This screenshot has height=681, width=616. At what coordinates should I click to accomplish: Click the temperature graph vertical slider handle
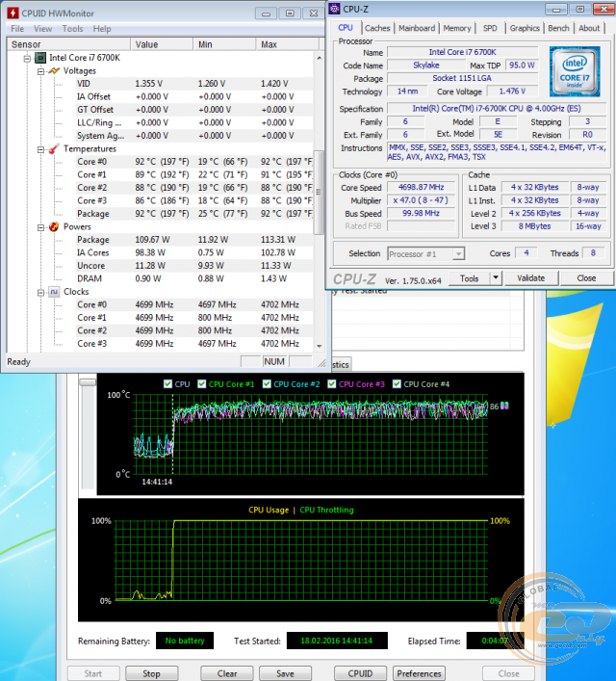point(88,382)
